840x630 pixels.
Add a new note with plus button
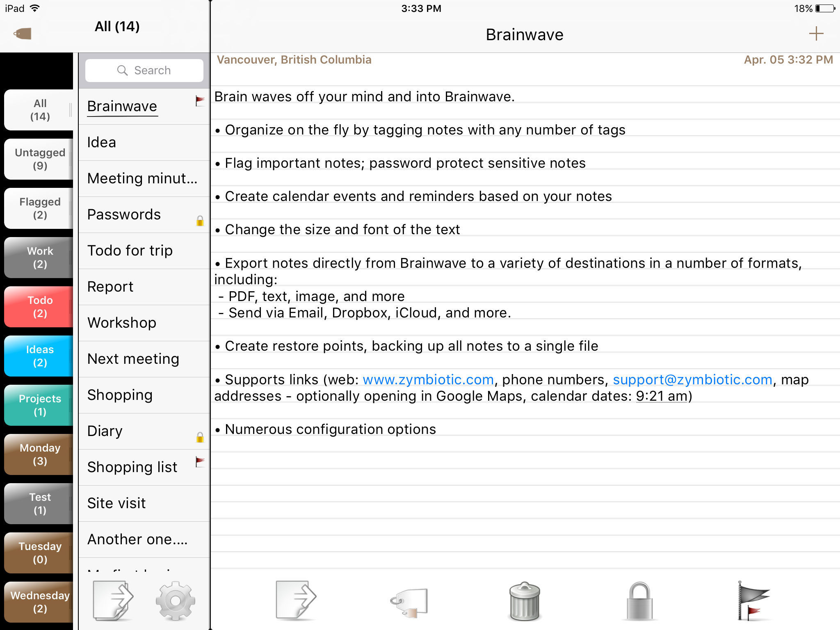(816, 34)
